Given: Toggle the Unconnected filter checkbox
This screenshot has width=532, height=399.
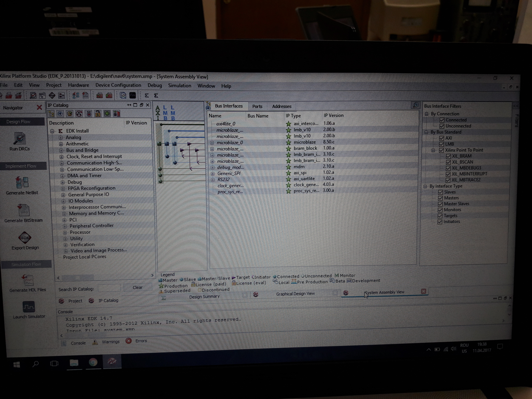Looking at the screenshot, I should pyautogui.click(x=442, y=126).
